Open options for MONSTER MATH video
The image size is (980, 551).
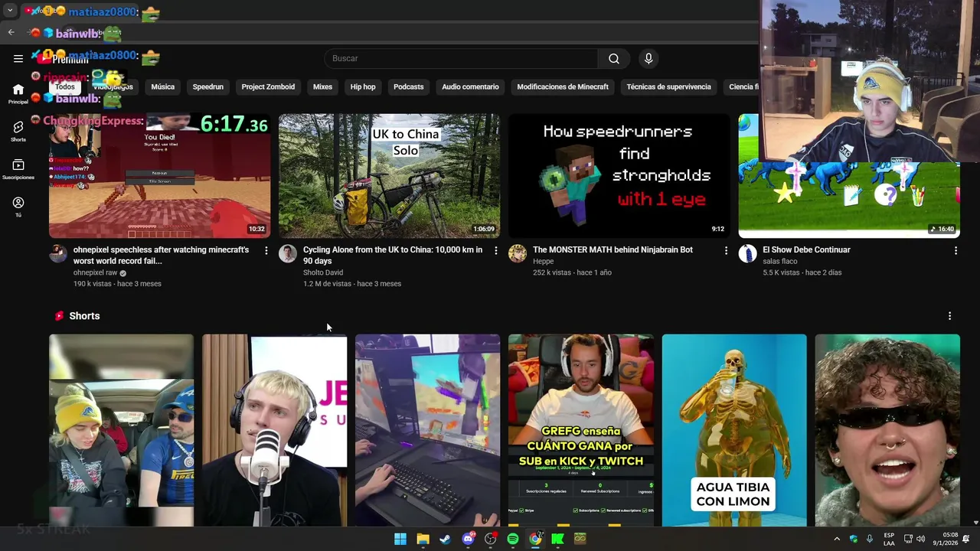coord(726,250)
